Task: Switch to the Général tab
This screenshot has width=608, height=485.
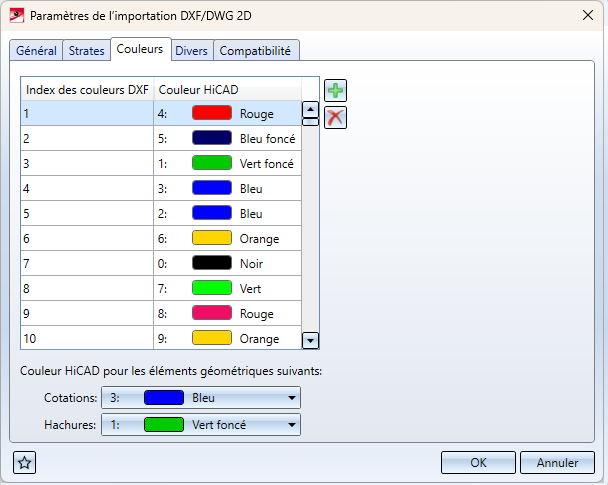Action: 36,51
